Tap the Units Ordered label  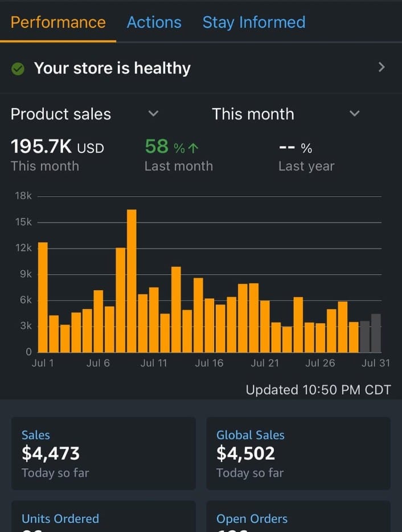[x=60, y=518]
